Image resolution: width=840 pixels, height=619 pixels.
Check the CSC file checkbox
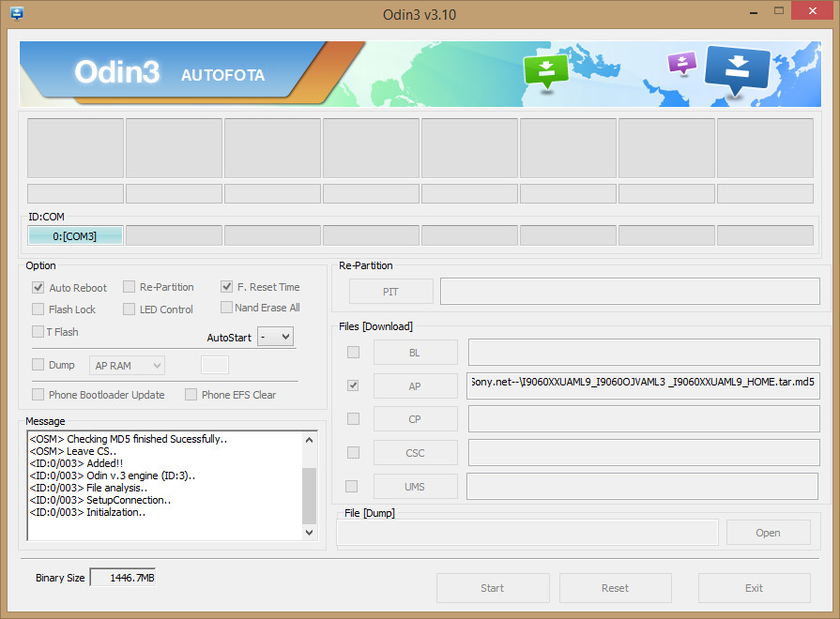click(353, 453)
